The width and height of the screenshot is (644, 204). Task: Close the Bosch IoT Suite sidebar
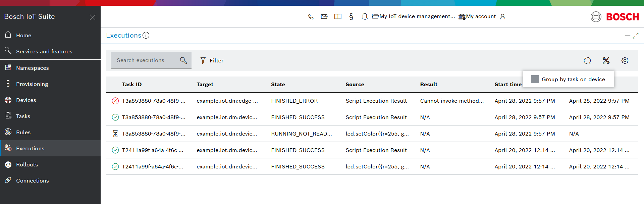(x=93, y=17)
